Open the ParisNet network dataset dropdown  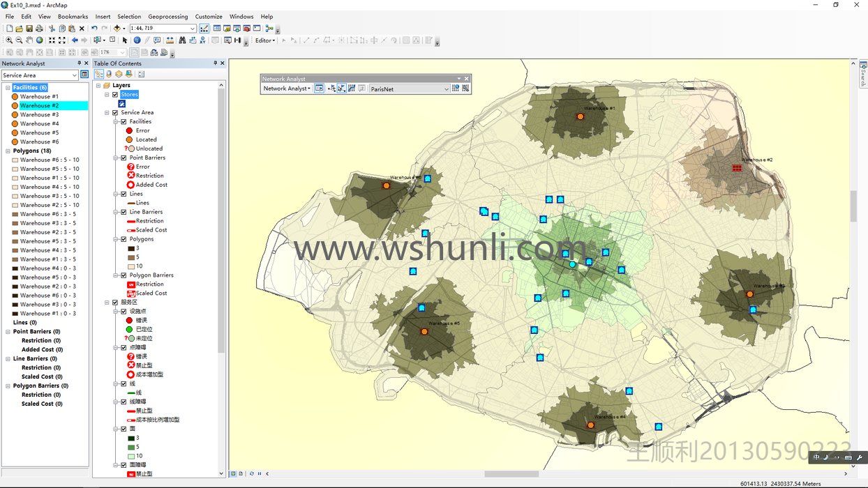(x=446, y=89)
